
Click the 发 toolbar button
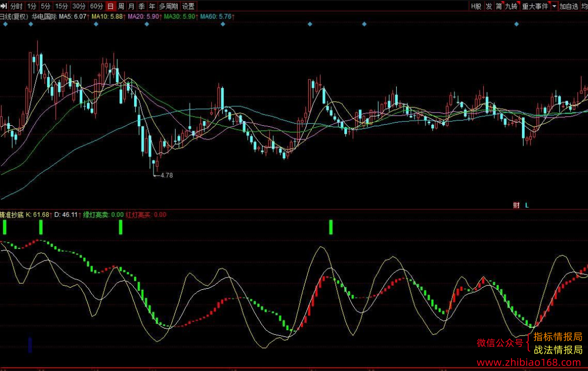pos(489,6)
